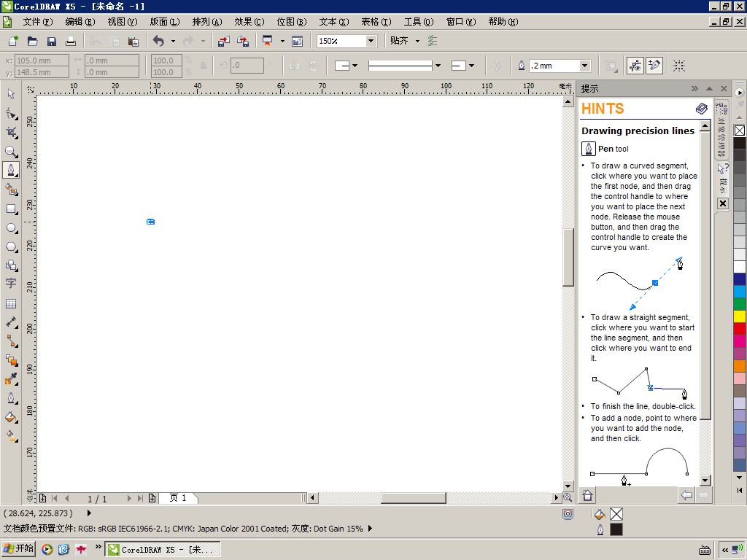Select the Outline pen tool in toolbox
This screenshot has width=747, height=560.
point(11,398)
